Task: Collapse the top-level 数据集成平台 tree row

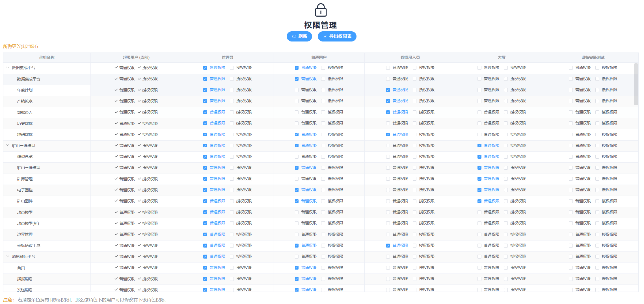Action: 8,68
